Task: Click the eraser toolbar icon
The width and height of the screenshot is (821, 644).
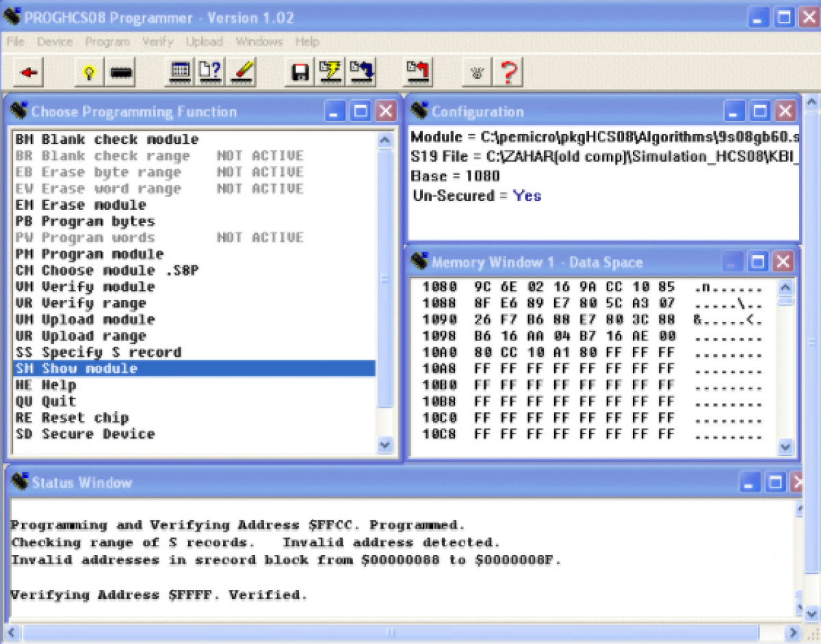Action: [242, 72]
